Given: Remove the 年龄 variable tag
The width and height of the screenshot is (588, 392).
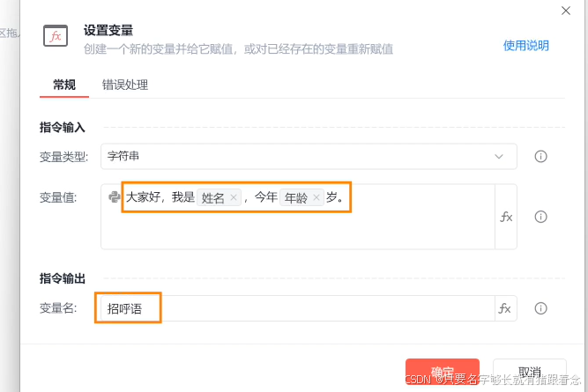Looking at the screenshot, I should point(316,198).
